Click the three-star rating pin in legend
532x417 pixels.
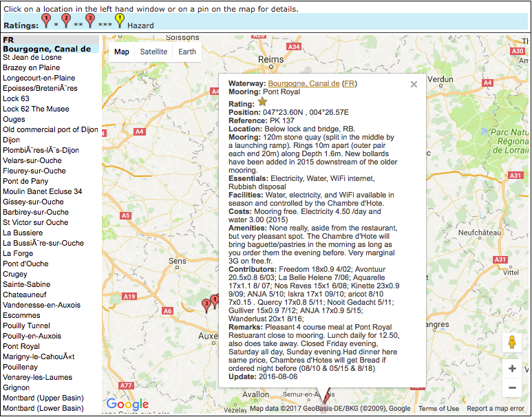(x=89, y=20)
